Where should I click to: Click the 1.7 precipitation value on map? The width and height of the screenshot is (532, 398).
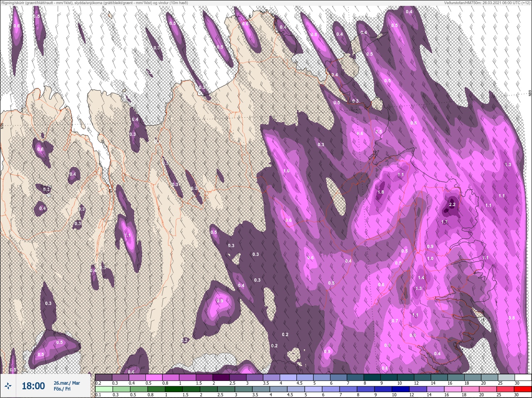pyautogui.click(x=444, y=222)
